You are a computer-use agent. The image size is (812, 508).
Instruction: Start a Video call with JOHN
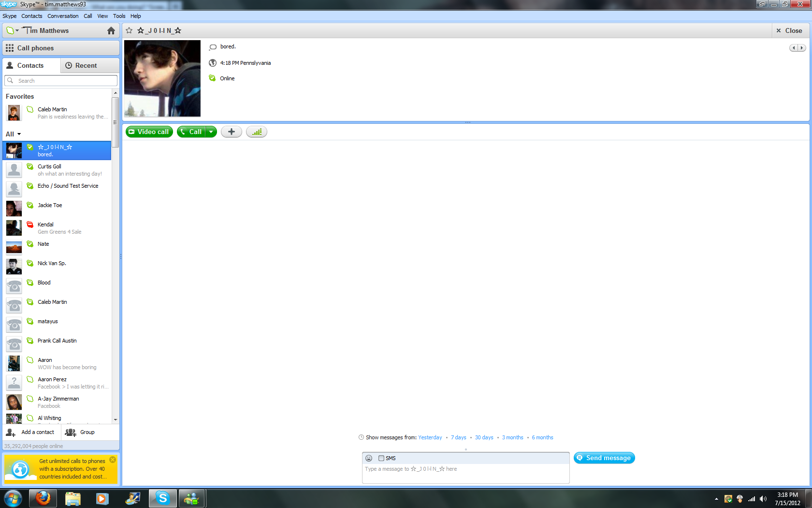click(149, 132)
